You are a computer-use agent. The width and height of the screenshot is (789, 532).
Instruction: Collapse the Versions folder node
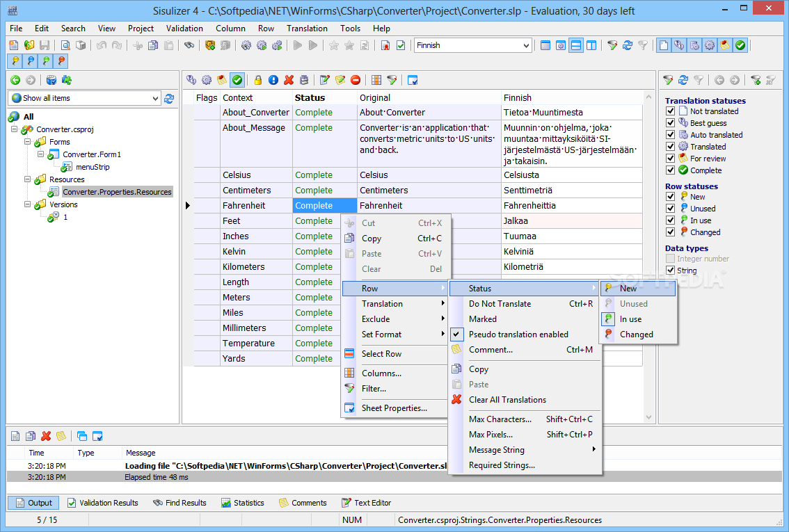(x=27, y=204)
